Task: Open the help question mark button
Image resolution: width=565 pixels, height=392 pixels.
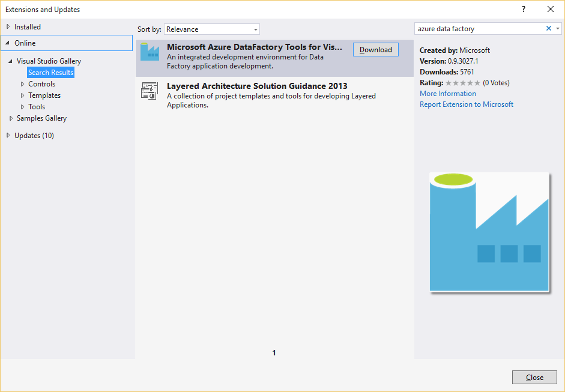Action: click(524, 10)
